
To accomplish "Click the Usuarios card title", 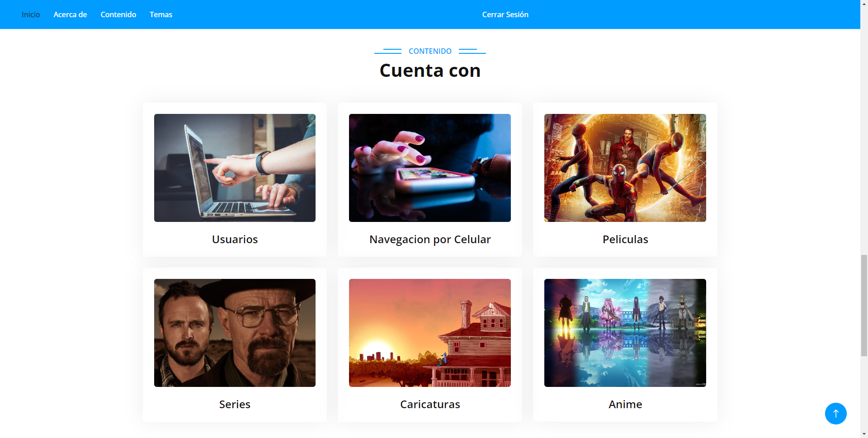I will pyautogui.click(x=235, y=239).
